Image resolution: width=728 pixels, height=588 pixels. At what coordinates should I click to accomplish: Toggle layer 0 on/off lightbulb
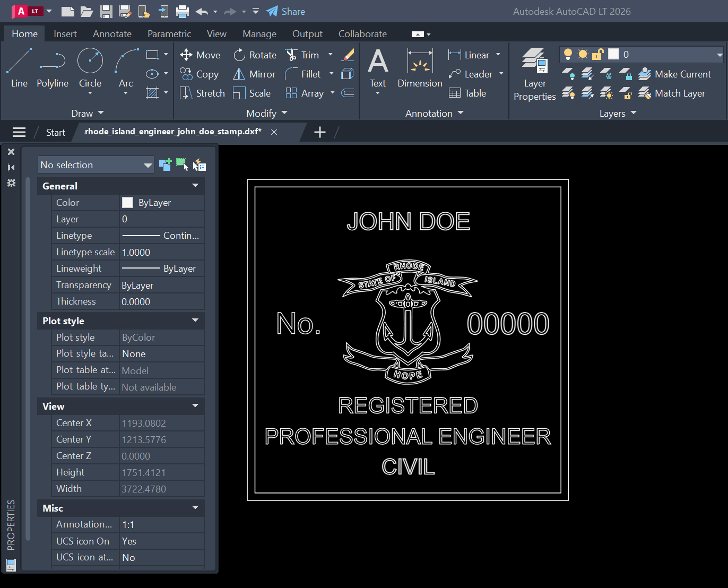point(568,54)
